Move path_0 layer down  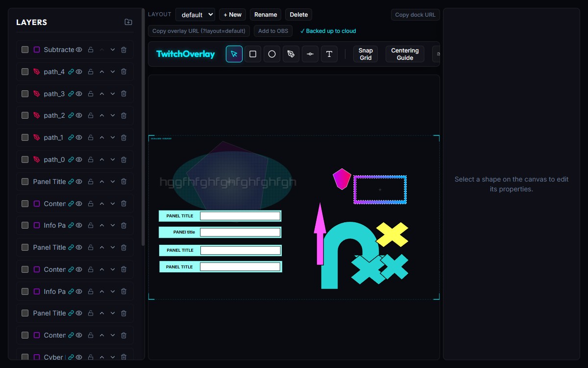tap(113, 159)
